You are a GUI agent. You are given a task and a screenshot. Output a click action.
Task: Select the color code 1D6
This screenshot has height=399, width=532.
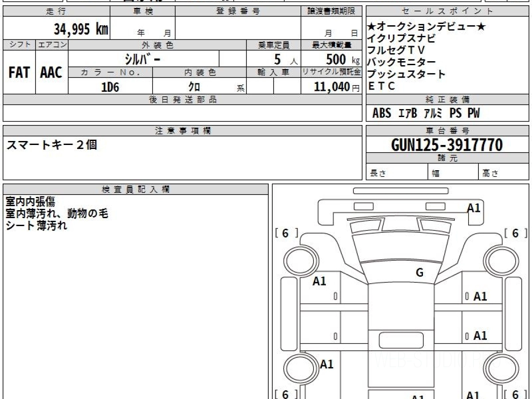click(110, 87)
